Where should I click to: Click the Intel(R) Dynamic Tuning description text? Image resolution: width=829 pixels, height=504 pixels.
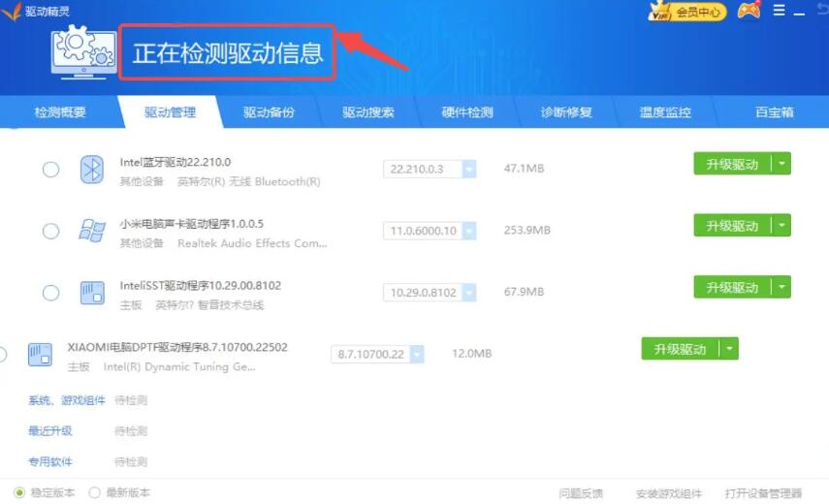[179, 366]
